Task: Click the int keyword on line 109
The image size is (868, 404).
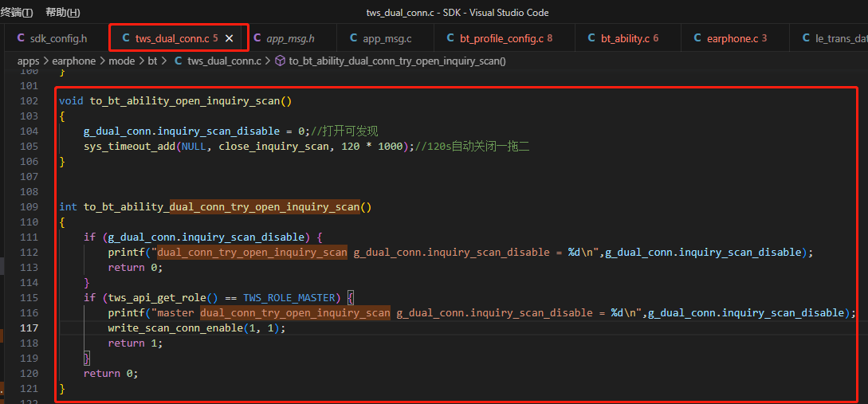Action: [x=68, y=206]
